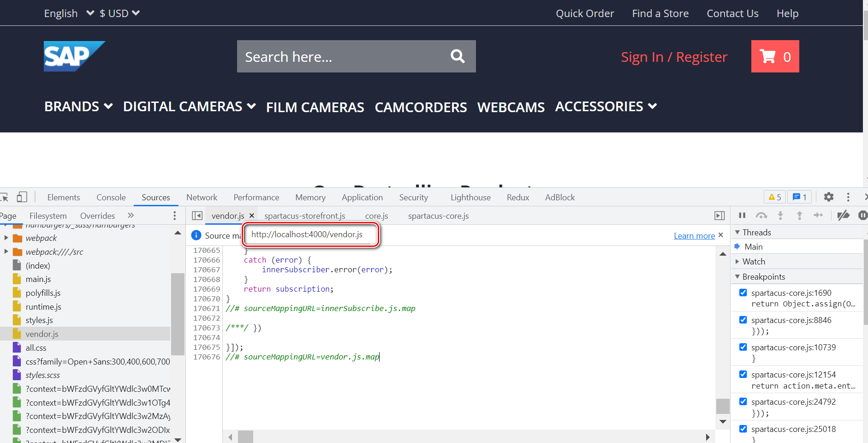The height and width of the screenshot is (443, 868).
Task: Expand the webpack folder
Action: coord(6,238)
